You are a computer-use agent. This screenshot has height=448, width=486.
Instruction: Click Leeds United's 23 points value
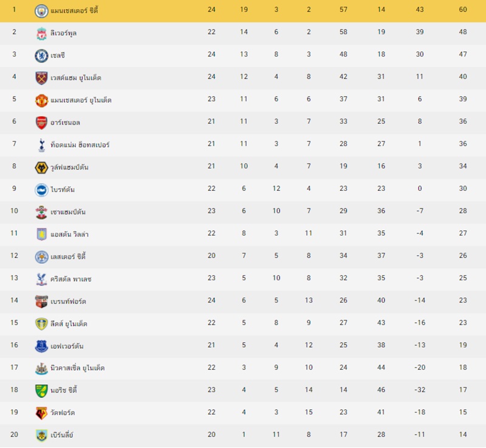pos(463,323)
